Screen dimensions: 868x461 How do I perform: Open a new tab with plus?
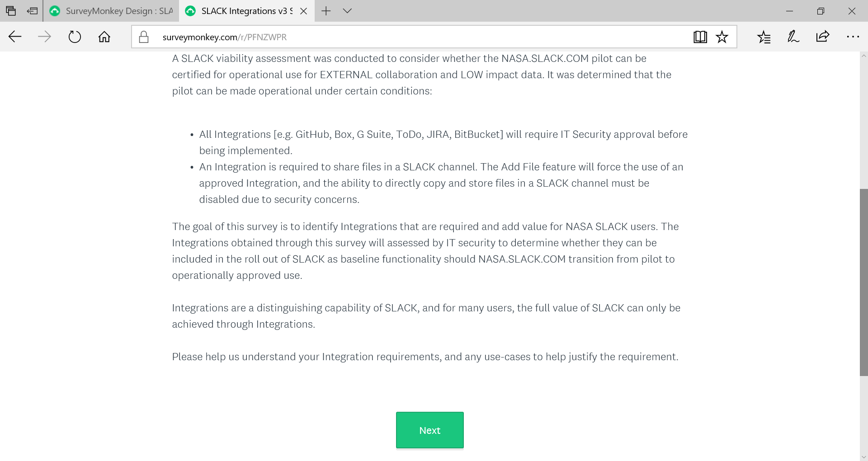(326, 11)
